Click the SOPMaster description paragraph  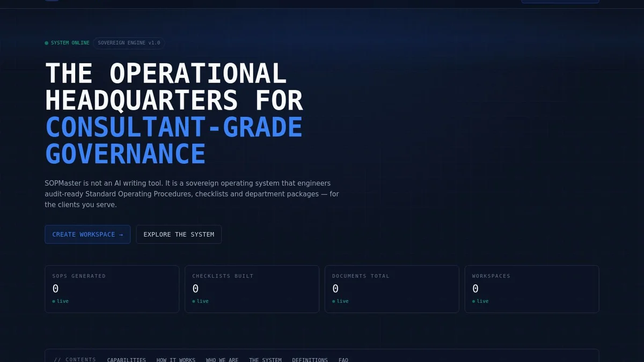point(192,194)
